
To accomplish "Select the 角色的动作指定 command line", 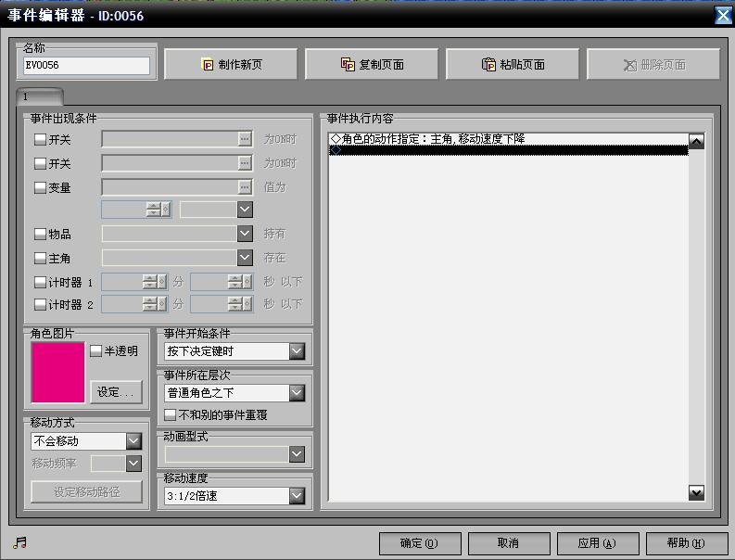I will [508, 139].
